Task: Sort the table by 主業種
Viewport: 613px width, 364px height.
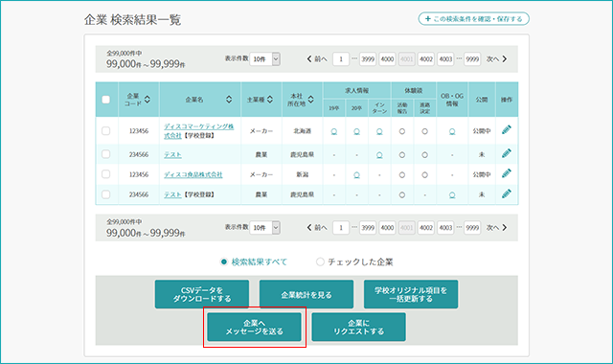Action: [x=270, y=100]
